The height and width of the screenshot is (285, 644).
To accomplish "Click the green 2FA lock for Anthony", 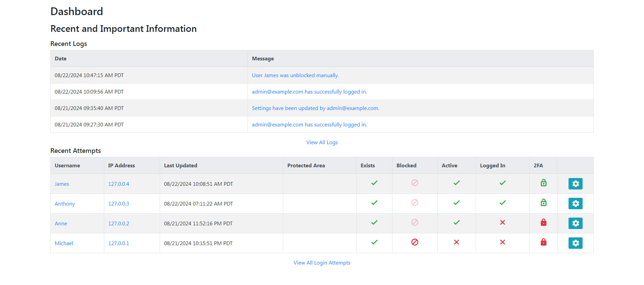I will [x=543, y=203].
